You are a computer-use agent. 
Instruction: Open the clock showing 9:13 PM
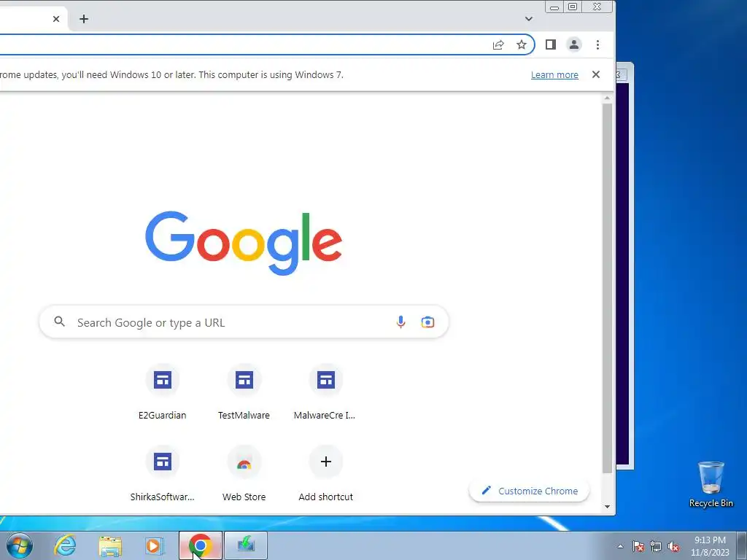(x=710, y=546)
